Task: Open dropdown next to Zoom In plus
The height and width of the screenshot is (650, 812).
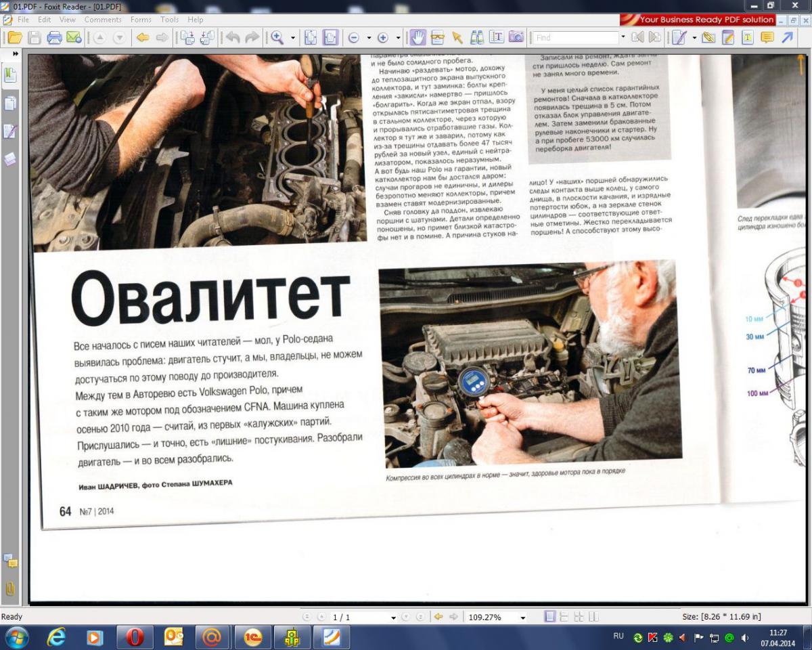Action: pyautogui.click(x=398, y=37)
